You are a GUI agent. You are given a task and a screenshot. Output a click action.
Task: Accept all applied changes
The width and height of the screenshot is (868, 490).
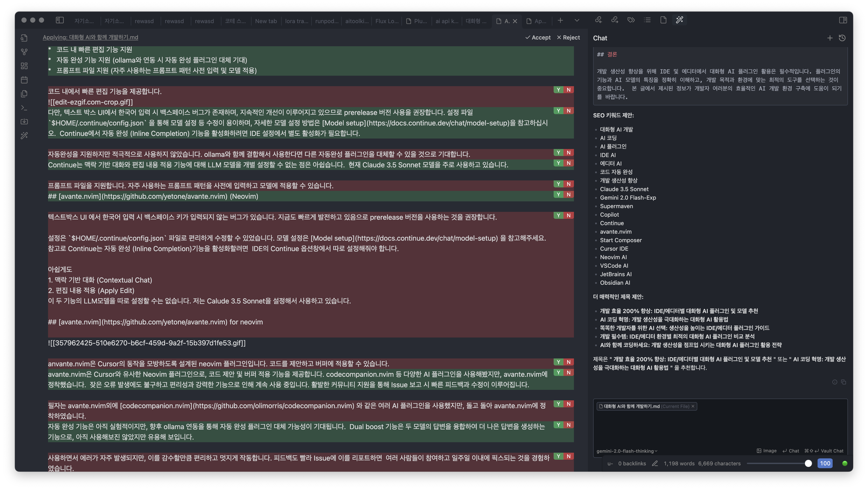pos(538,37)
